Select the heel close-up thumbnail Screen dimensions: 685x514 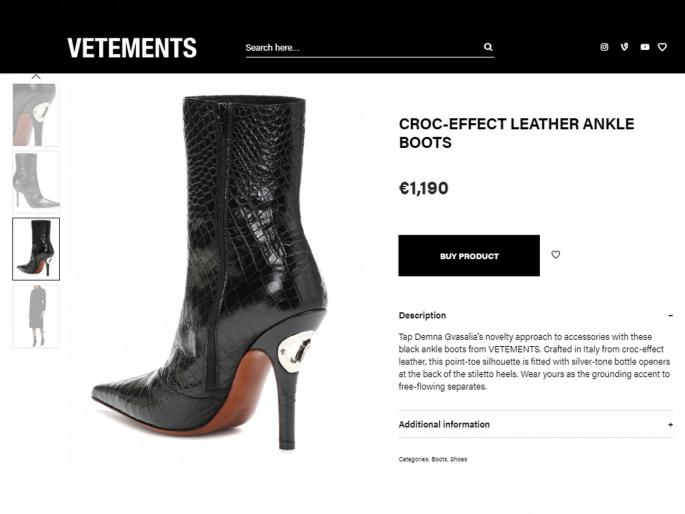click(x=36, y=115)
